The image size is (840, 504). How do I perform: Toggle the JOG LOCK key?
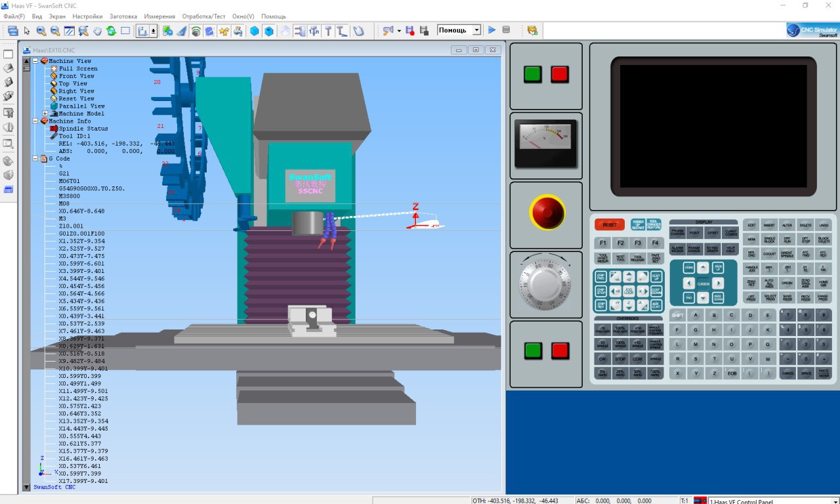coord(629,291)
